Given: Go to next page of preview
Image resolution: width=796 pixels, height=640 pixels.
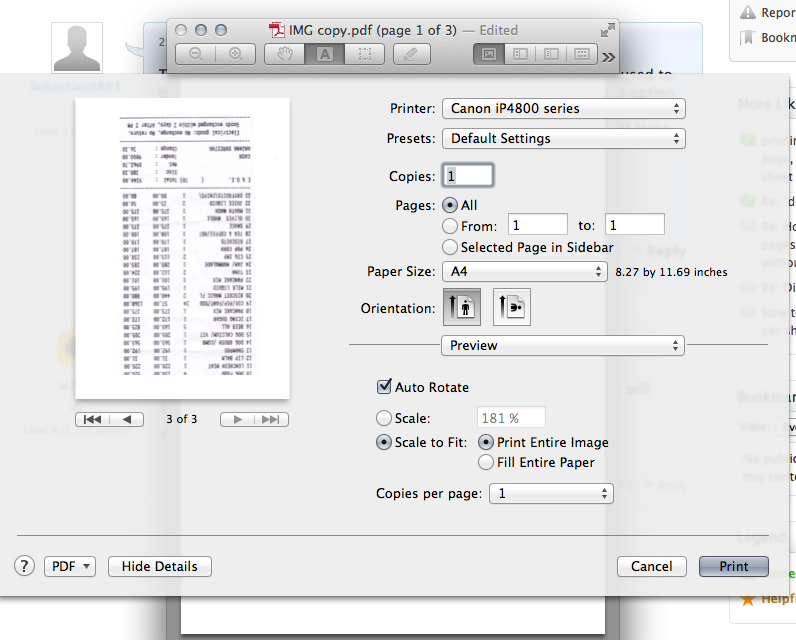Looking at the screenshot, I should (237, 419).
